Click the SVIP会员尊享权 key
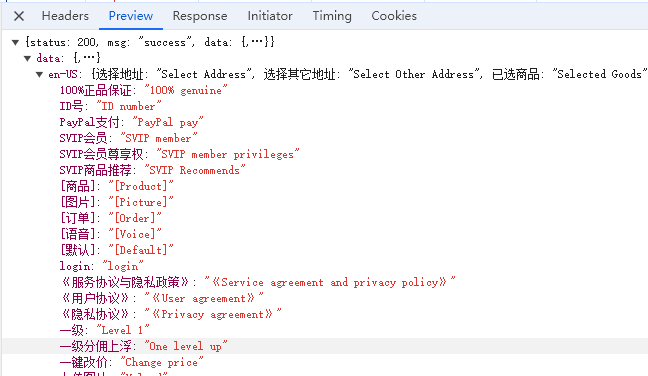This screenshot has width=648, height=376. click(x=101, y=154)
